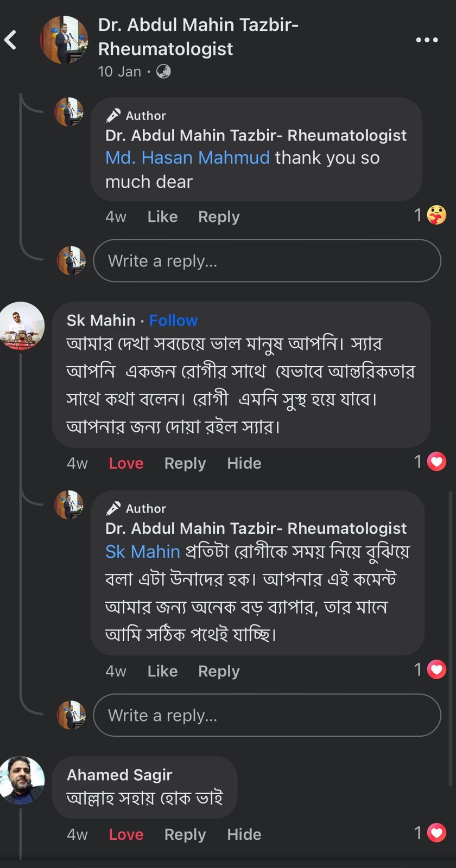Follow Sk Mahin
The height and width of the screenshot is (868, 456).
[173, 321]
